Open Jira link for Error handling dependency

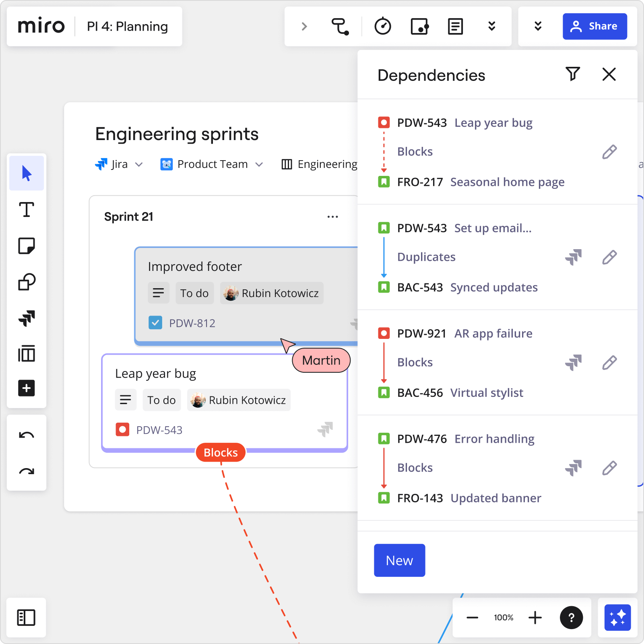pos(574,468)
